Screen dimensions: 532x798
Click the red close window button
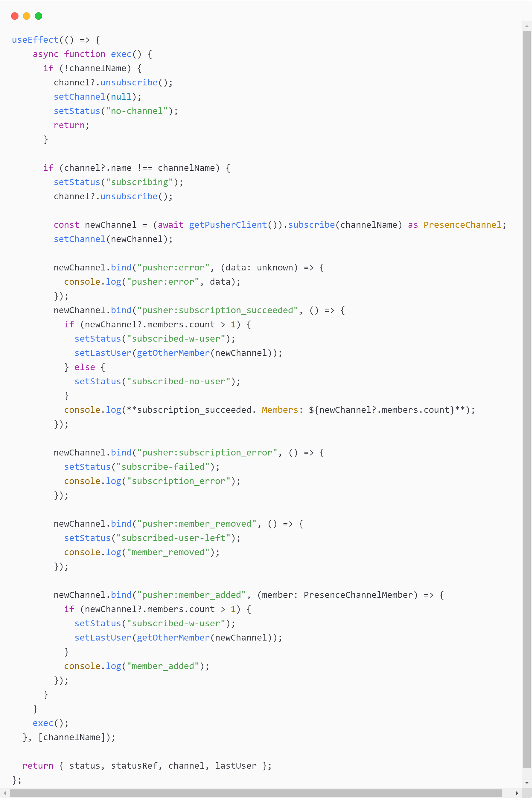tap(15, 16)
